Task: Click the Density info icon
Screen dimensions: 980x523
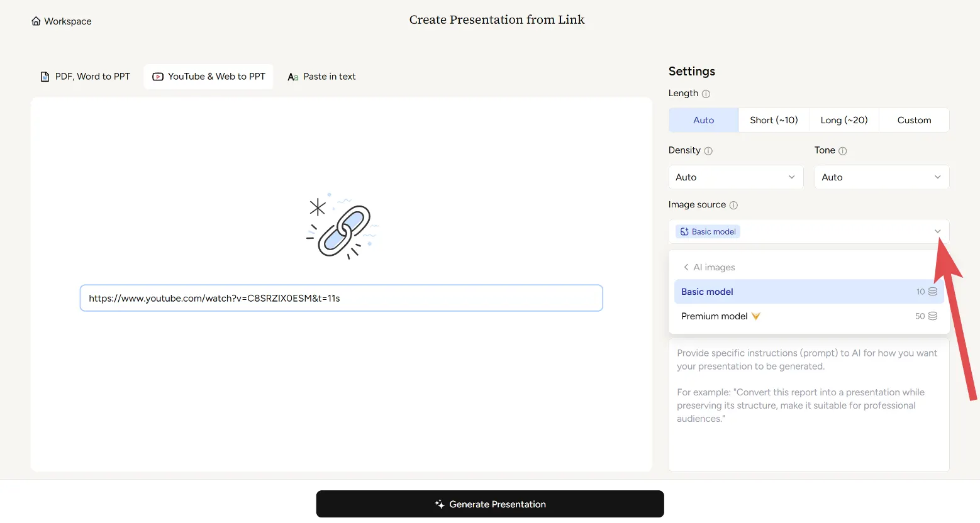Action: [x=708, y=151]
